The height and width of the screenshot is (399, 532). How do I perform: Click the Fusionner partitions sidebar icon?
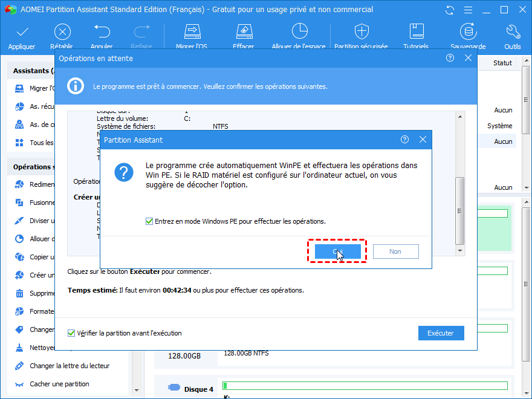tap(19, 203)
